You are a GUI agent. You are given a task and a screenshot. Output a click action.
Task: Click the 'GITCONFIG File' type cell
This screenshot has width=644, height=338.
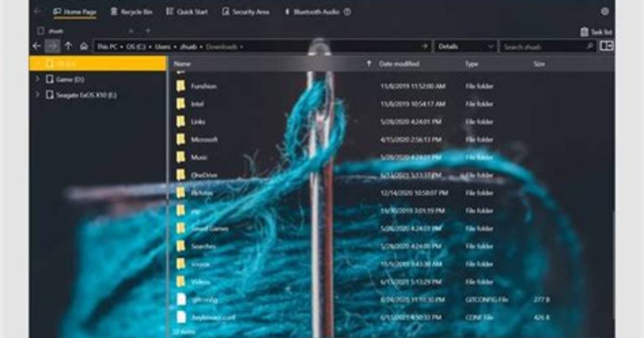click(x=487, y=300)
